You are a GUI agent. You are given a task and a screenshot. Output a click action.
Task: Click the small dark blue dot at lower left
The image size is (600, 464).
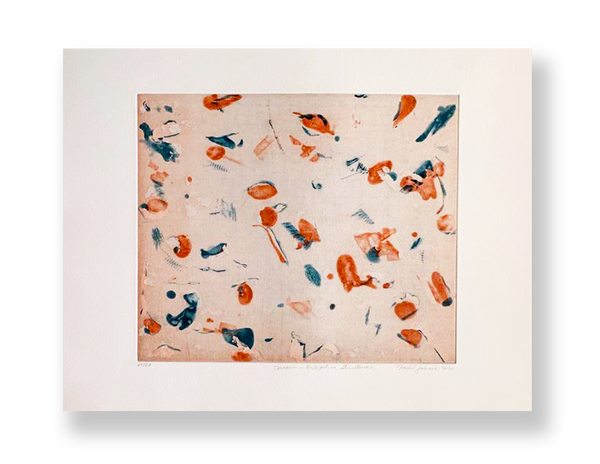[x=171, y=294]
